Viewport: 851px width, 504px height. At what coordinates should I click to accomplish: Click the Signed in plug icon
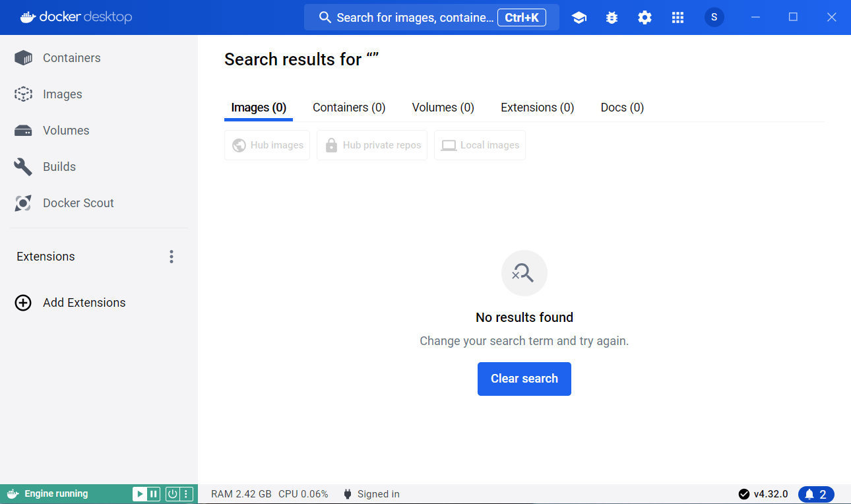tap(348, 494)
